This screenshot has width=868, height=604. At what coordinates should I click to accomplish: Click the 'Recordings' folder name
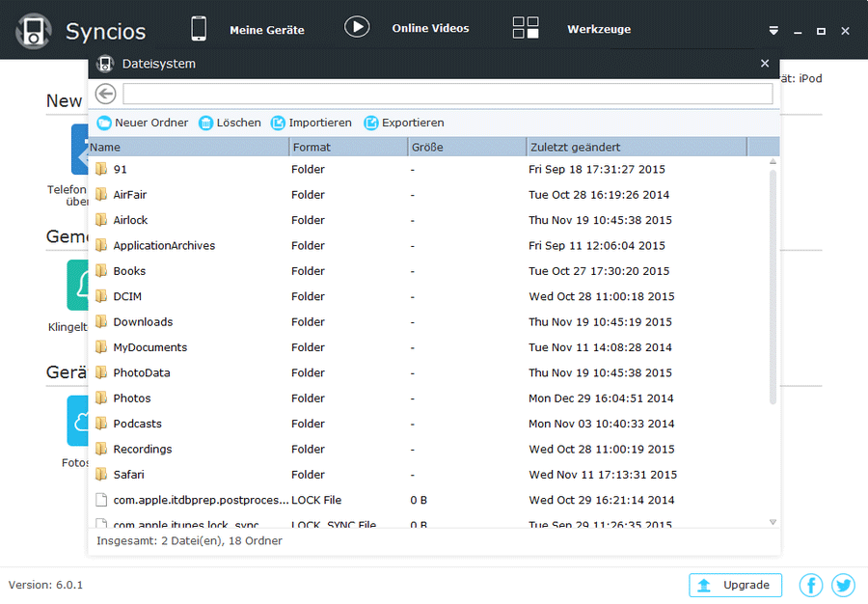[x=143, y=450]
